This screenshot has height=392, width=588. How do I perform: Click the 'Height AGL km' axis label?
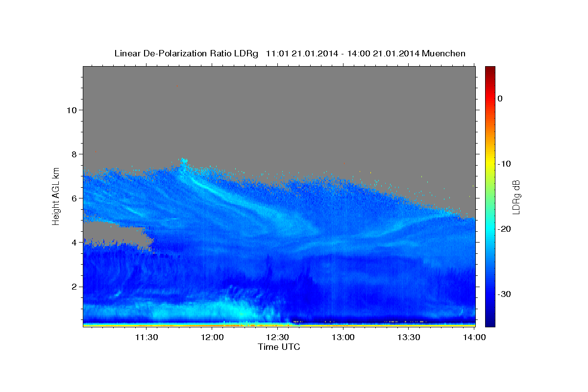56,196
